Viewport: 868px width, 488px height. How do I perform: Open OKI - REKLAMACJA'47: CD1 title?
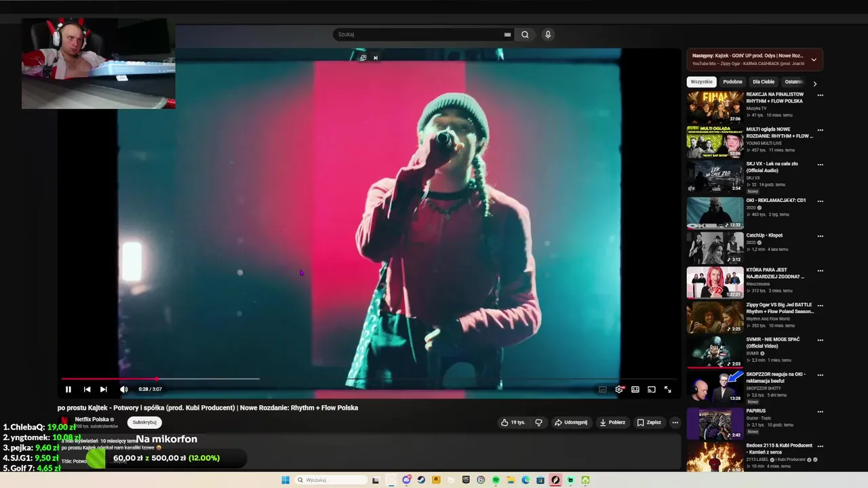pos(776,201)
